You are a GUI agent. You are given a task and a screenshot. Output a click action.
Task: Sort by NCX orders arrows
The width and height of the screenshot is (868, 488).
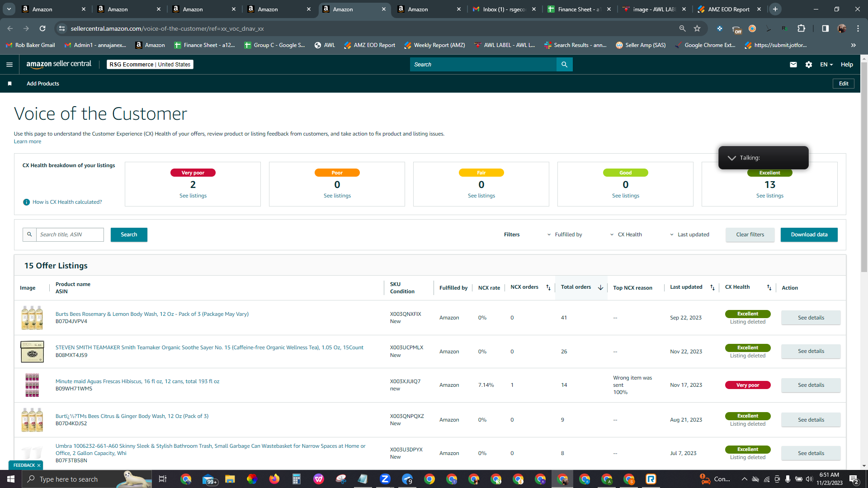click(548, 287)
